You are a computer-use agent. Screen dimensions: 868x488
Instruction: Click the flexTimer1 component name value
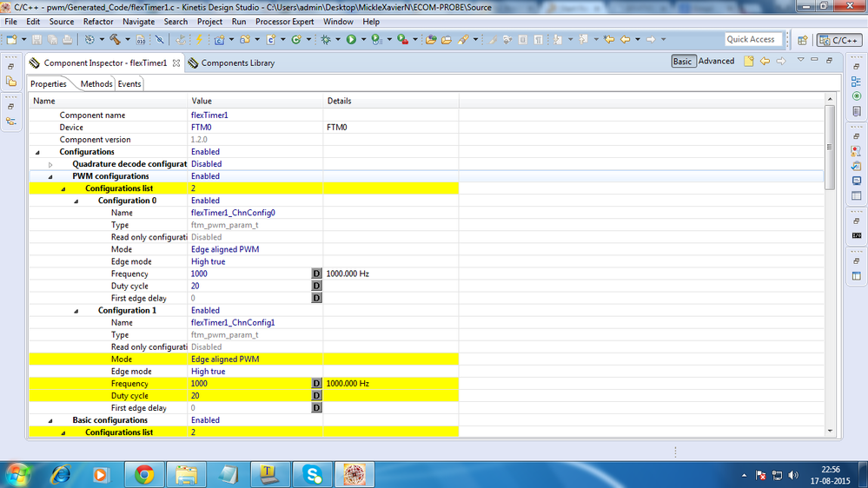pos(209,115)
